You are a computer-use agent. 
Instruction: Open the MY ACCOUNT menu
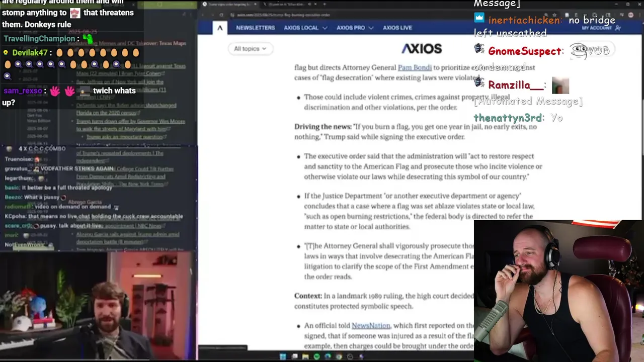coord(601,28)
